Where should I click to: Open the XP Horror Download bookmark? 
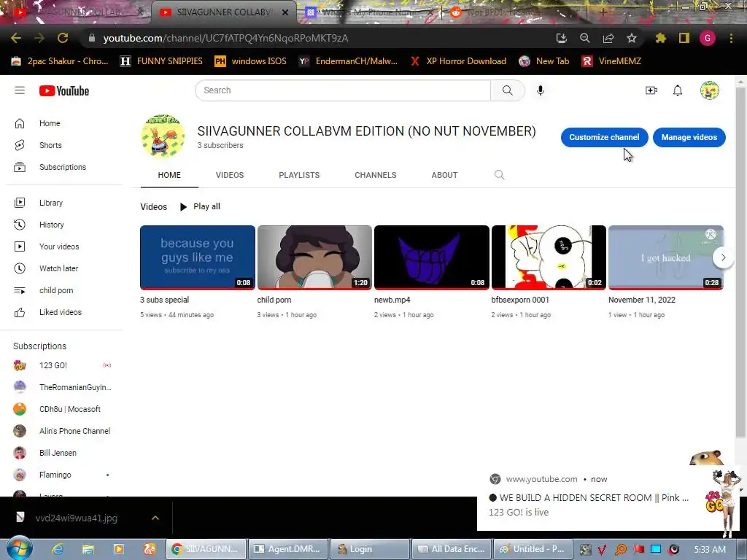pyautogui.click(x=459, y=61)
